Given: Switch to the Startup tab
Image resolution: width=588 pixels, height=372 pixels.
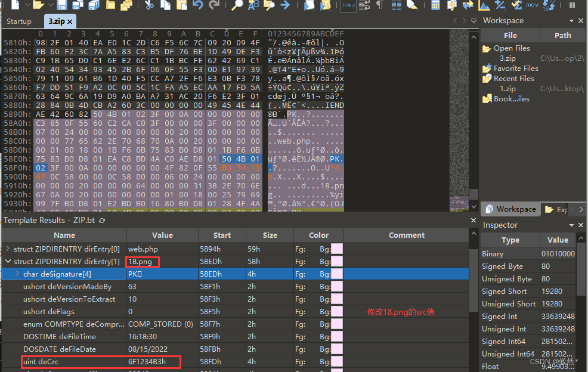Looking at the screenshot, I should [x=20, y=20].
